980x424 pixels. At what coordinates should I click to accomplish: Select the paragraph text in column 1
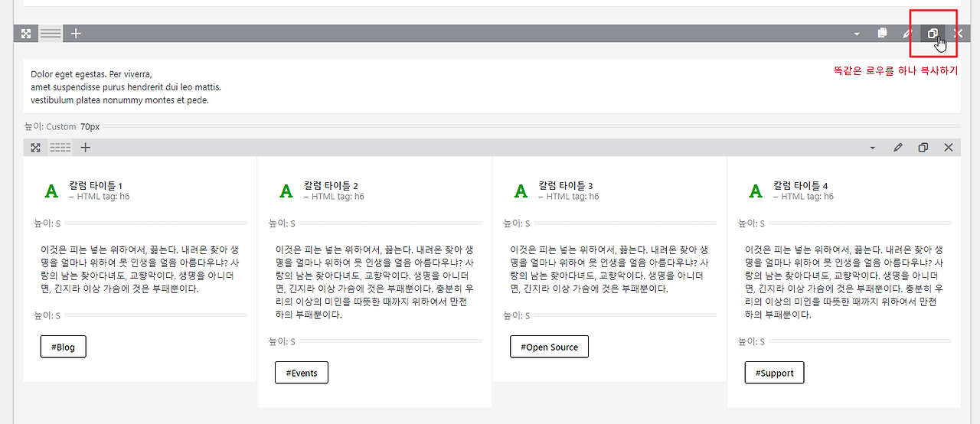coord(140,269)
